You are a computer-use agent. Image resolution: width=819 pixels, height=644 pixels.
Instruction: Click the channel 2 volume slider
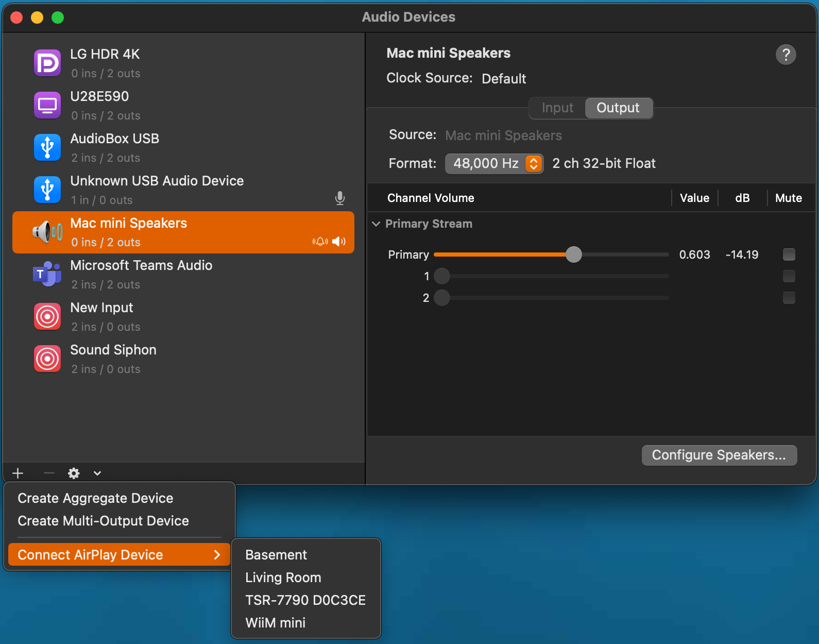click(x=551, y=298)
